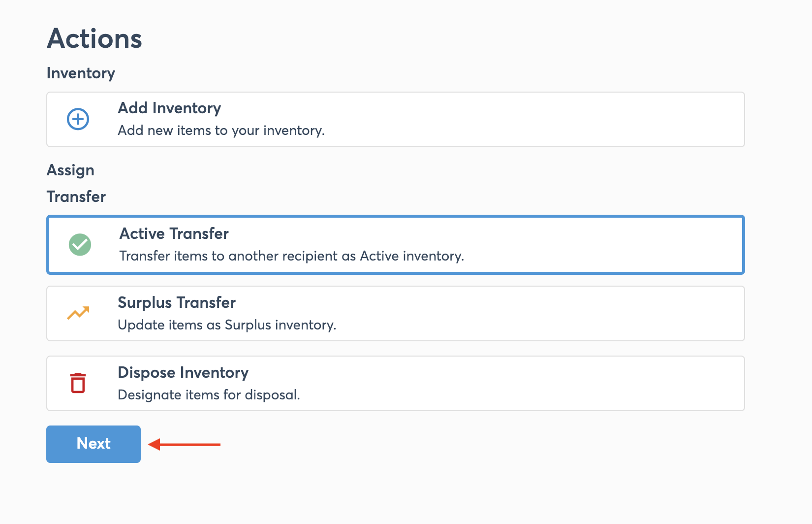Click the Inventory section heading
Viewport: 812px width, 524px height.
[x=81, y=73]
